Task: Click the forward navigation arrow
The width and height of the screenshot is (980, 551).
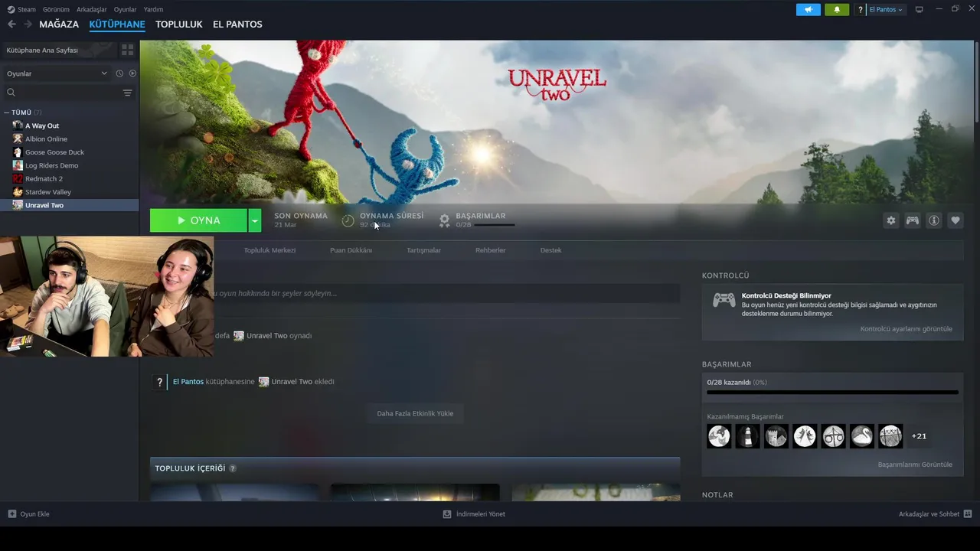Action: coord(28,24)
